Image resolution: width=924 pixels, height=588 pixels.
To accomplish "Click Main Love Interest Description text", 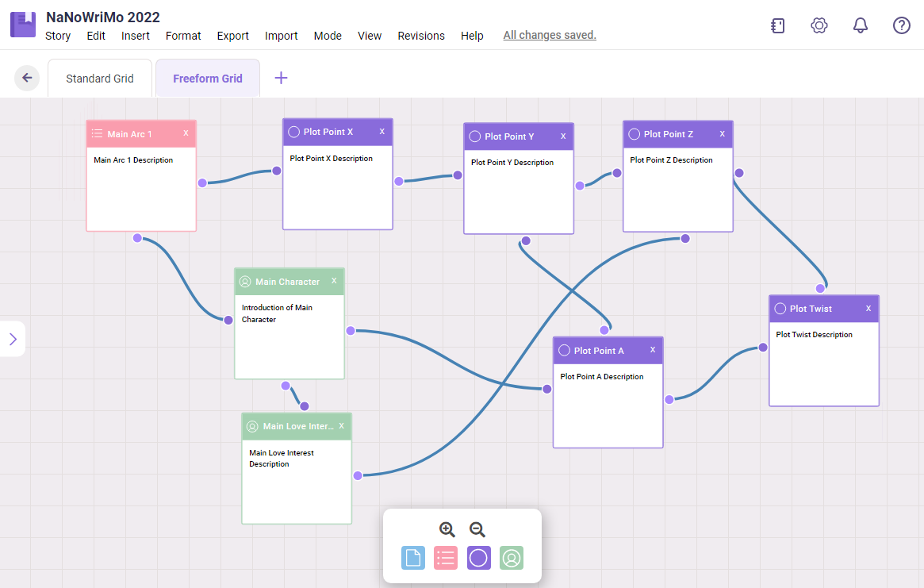I will tap(282, 459).
